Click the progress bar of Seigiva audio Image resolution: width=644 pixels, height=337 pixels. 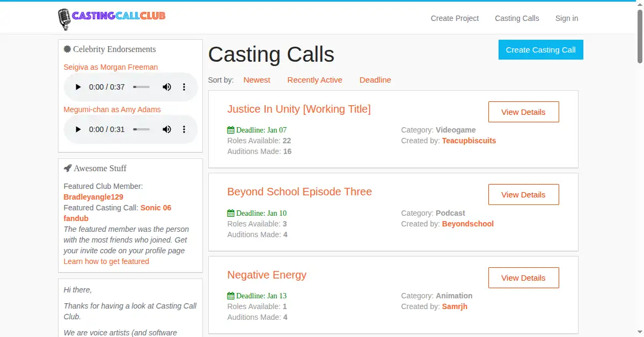pos(142,87)
